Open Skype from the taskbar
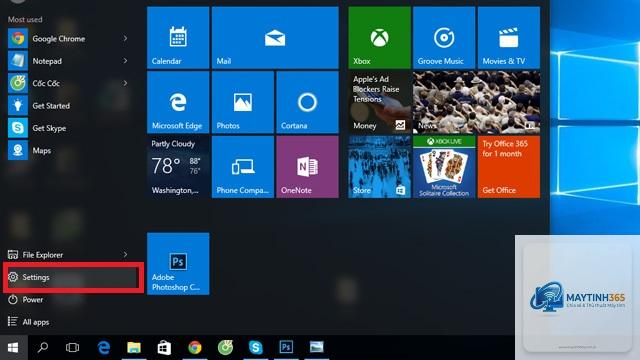Image resolution: width=640 pixels, height=360 pixels. click(256, 348)
